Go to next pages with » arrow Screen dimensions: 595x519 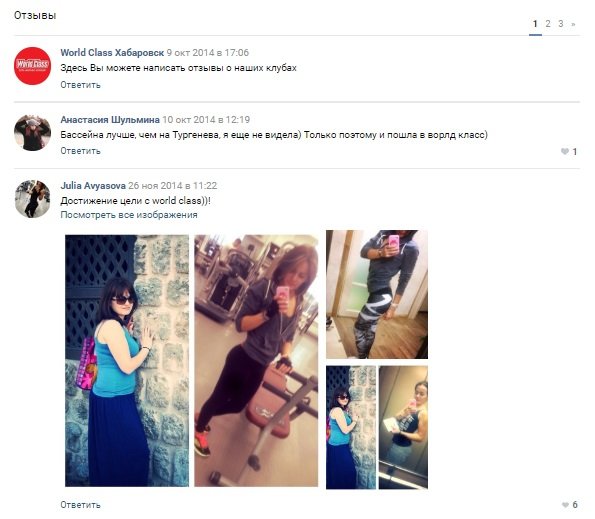click(573, 24)
